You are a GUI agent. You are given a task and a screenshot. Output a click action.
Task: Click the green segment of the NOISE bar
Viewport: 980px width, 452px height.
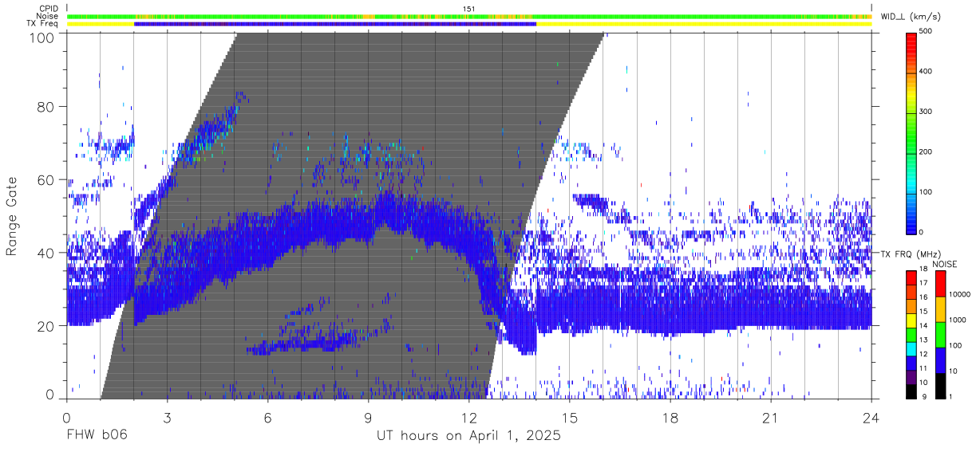940,335
